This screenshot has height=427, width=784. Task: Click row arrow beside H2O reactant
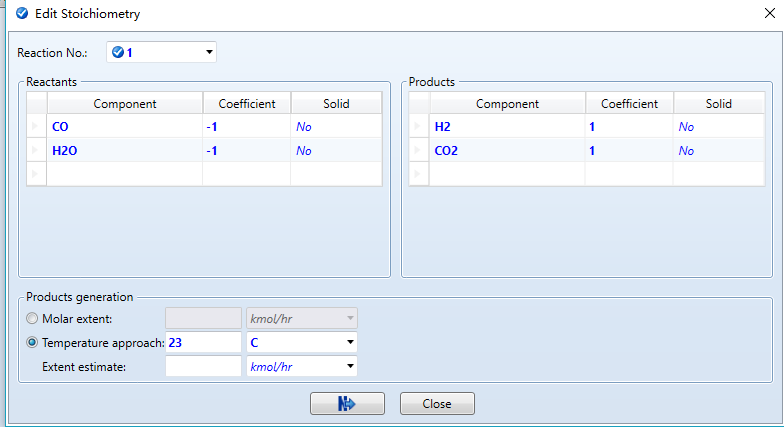pyautogui.click(x=37, y=151)
